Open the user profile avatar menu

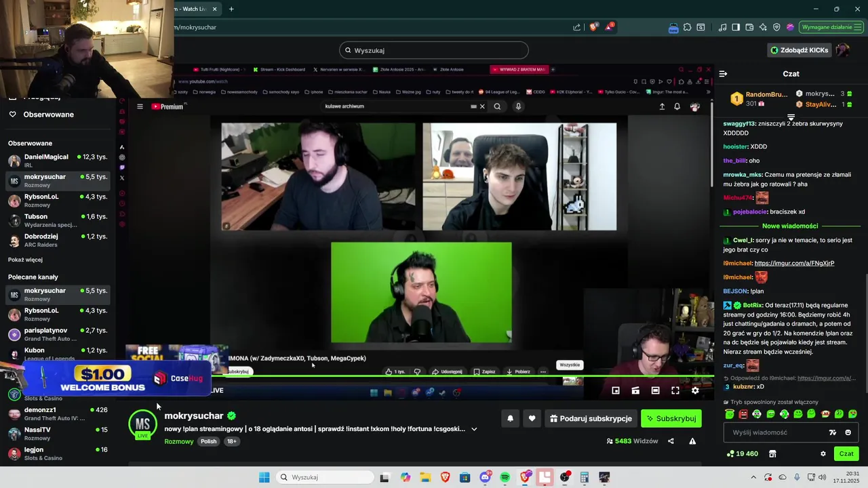[842, 50]
